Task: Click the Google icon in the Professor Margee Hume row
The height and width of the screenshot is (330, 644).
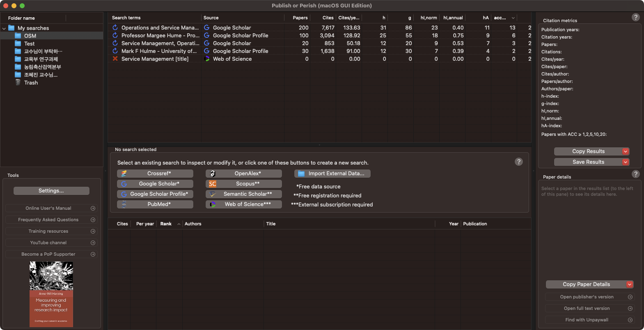Action: coord(207,35)
